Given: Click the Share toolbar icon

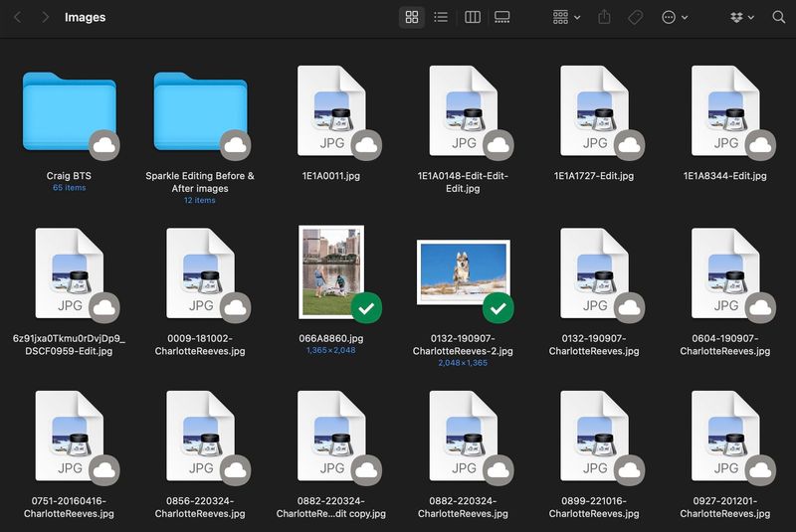Looking at the screenshot, I should 604,17.
